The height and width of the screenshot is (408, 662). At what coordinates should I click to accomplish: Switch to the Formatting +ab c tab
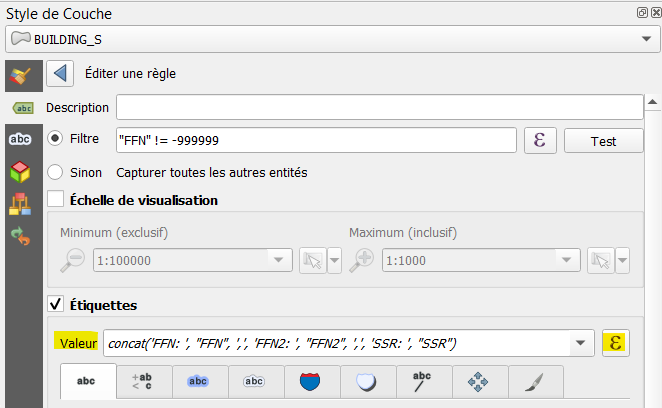pos(144,382)
